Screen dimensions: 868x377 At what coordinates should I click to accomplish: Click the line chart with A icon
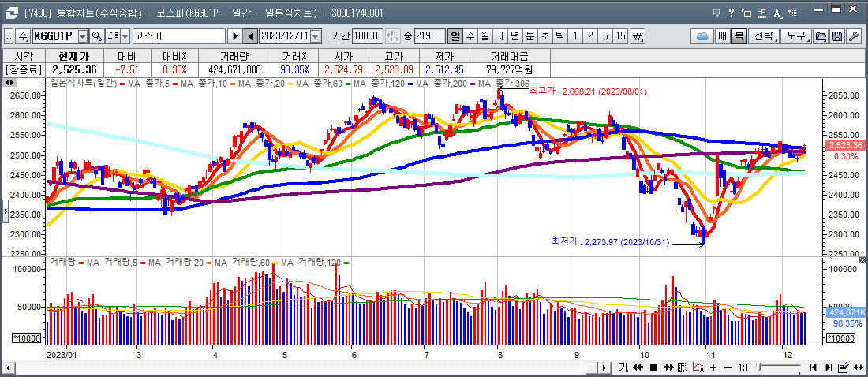(x=698, y=367)
